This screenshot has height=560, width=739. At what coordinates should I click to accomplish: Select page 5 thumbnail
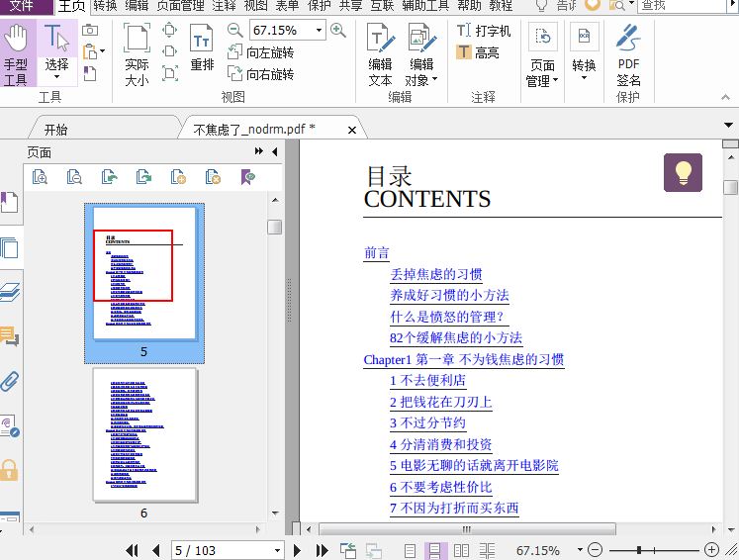144,283
